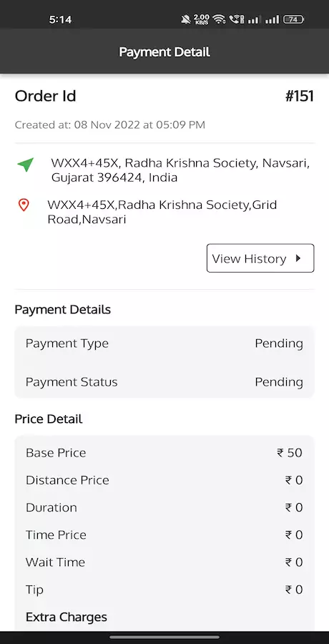This screenshot has width=329, height=644.
Task: Tap the network speed KB/S indicator
Action: tap(202, 19)
